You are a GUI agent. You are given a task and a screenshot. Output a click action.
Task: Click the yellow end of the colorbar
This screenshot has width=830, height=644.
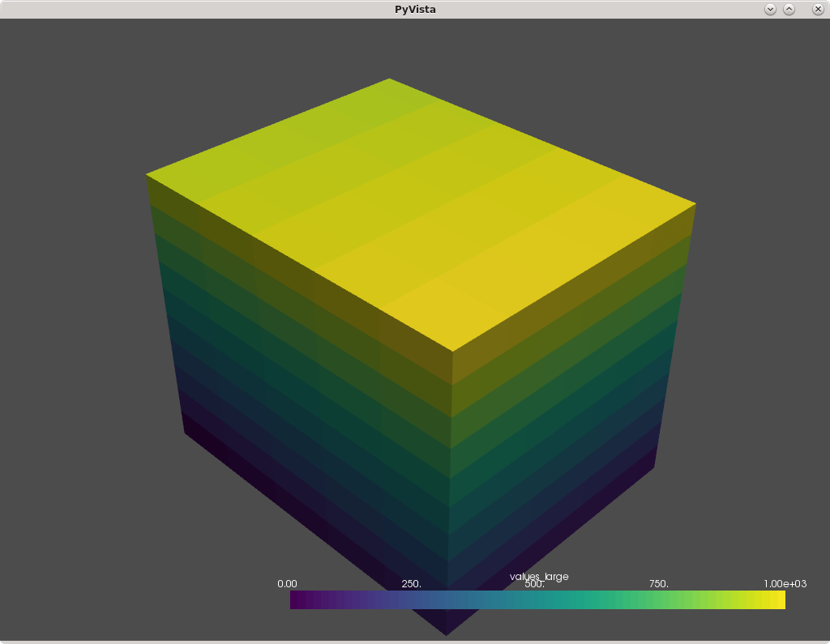[x=774, y=600]
